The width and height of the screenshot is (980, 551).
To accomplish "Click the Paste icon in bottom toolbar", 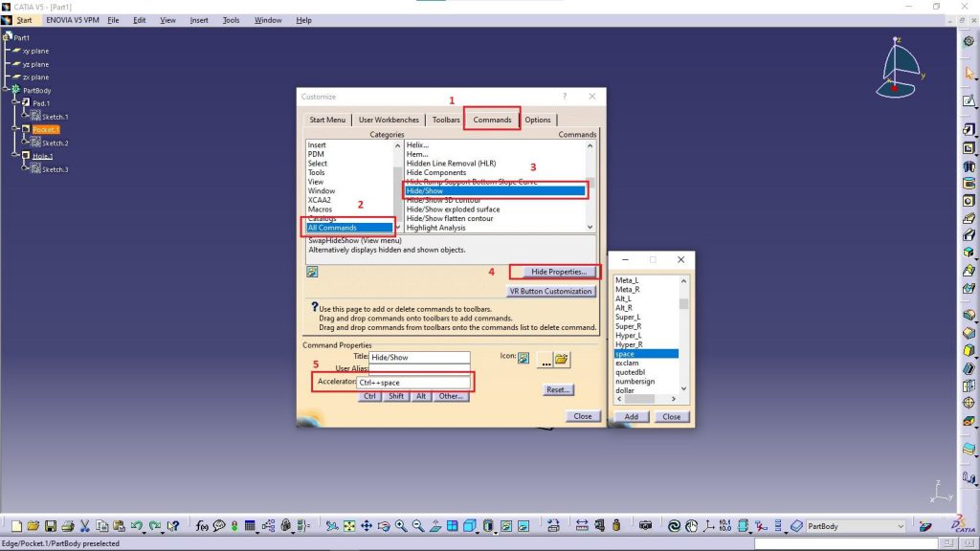I will [119, 526].
